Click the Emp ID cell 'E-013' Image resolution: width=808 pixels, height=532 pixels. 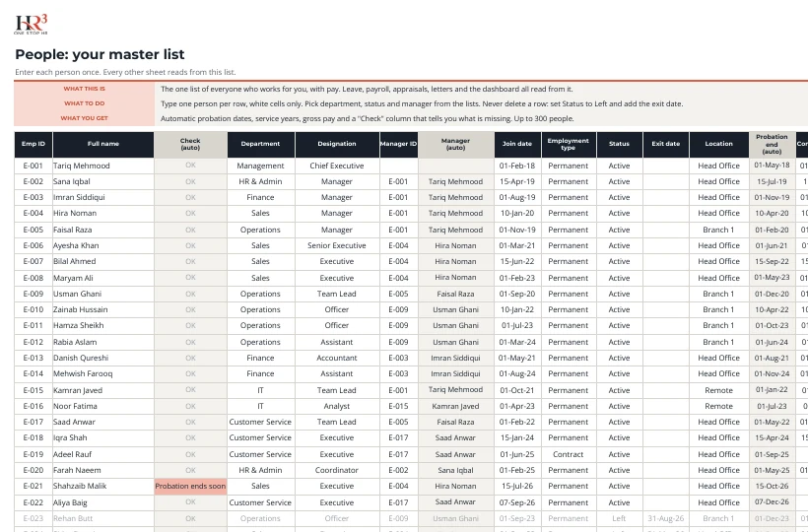click(x=33, y=358)
